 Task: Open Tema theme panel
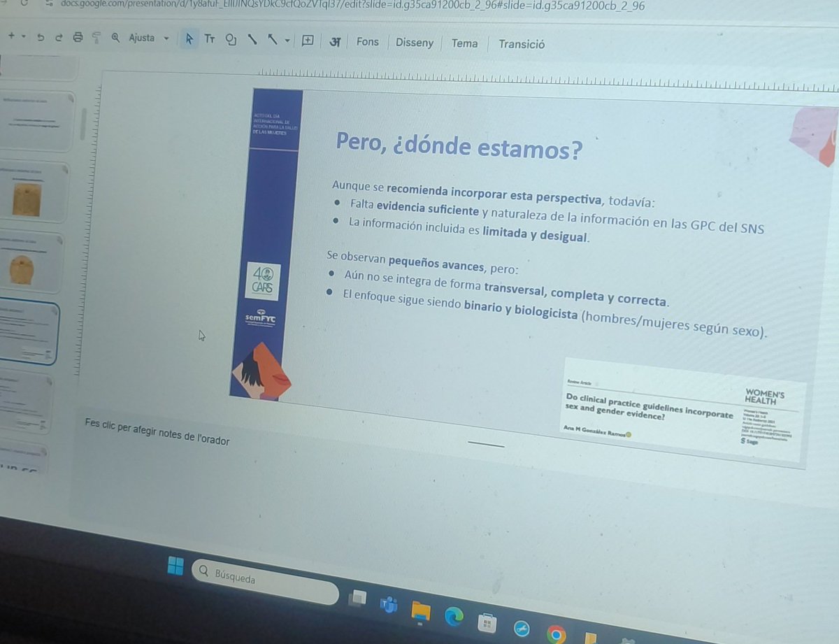pos(464,43)
